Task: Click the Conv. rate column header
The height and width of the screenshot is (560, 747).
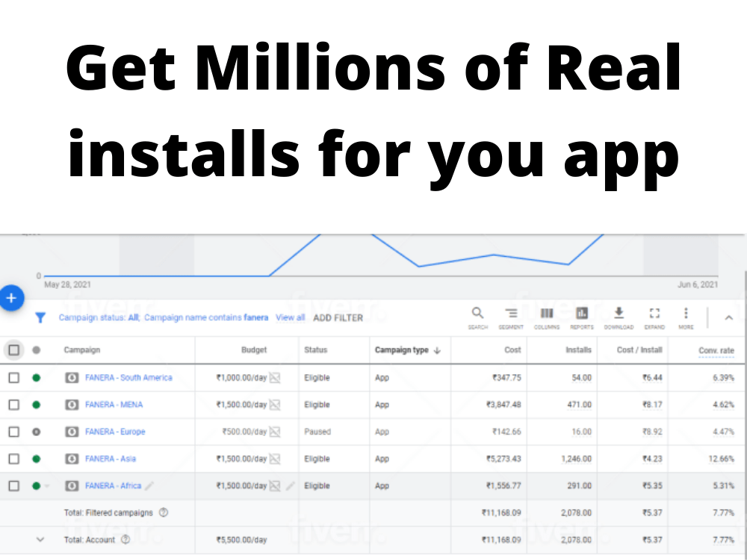Action: click(x=716, y=350)
